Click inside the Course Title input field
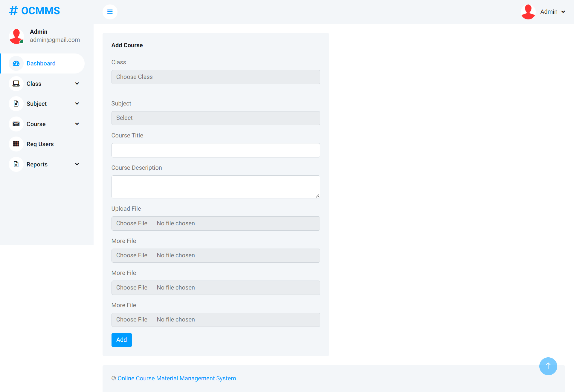 (216, 150)
